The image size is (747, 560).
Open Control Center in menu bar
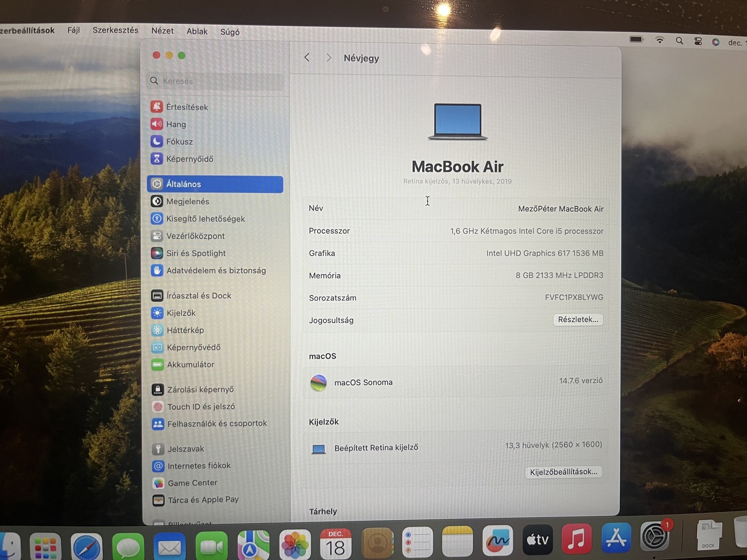[698, 42]
